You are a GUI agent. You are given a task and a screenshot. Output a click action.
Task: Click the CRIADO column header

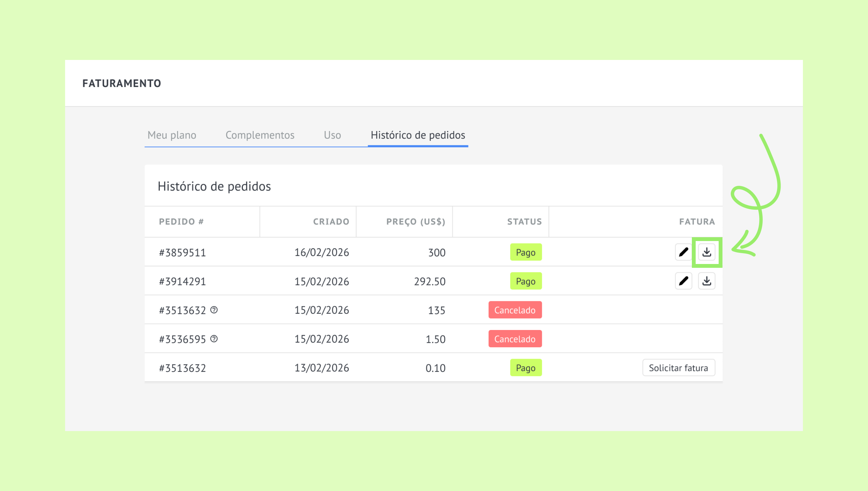331,222
